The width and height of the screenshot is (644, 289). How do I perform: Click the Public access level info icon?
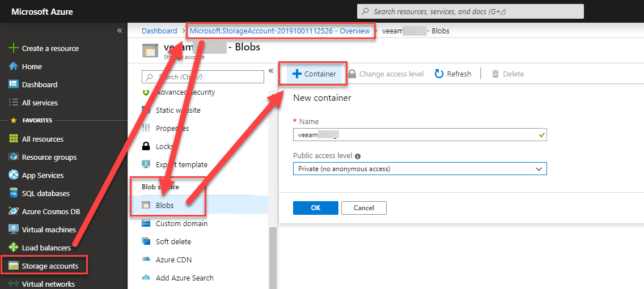(x=358, y=156)
